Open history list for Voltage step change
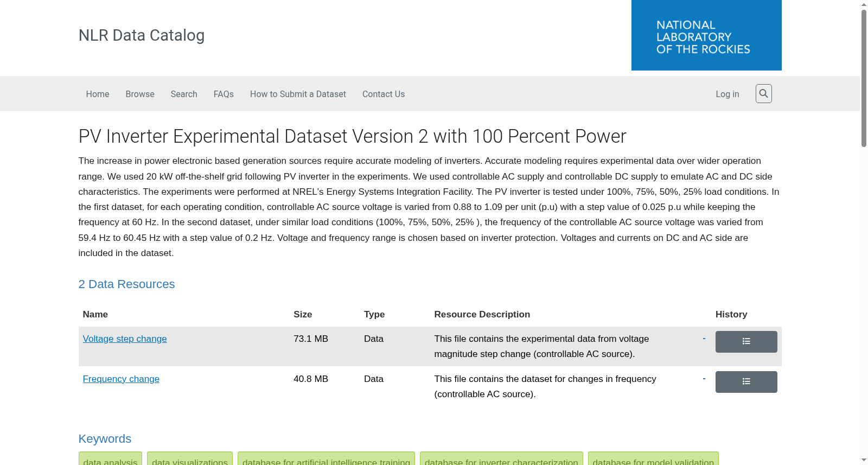This screenshot has width=868, height=465. click(x=746, y=342)
